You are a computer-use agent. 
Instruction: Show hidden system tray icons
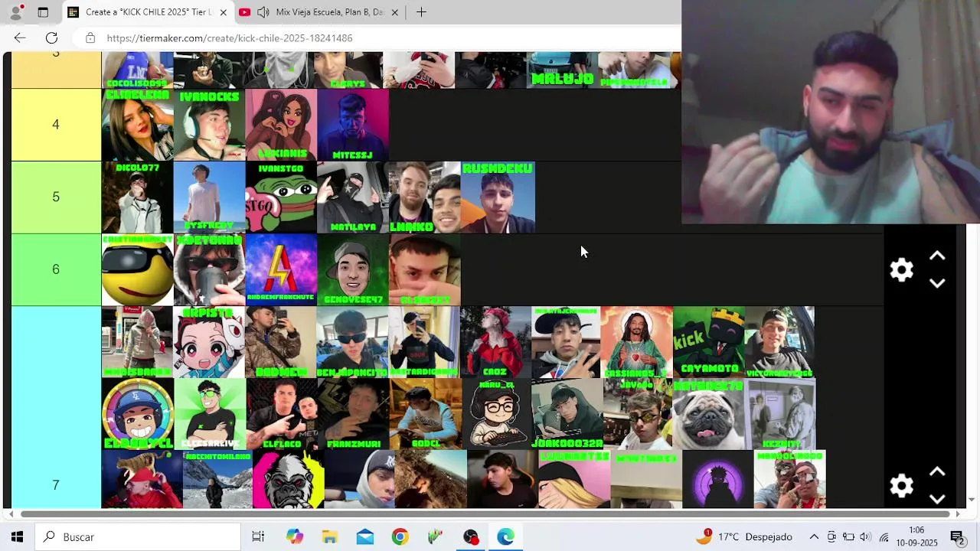click(814, 537)
